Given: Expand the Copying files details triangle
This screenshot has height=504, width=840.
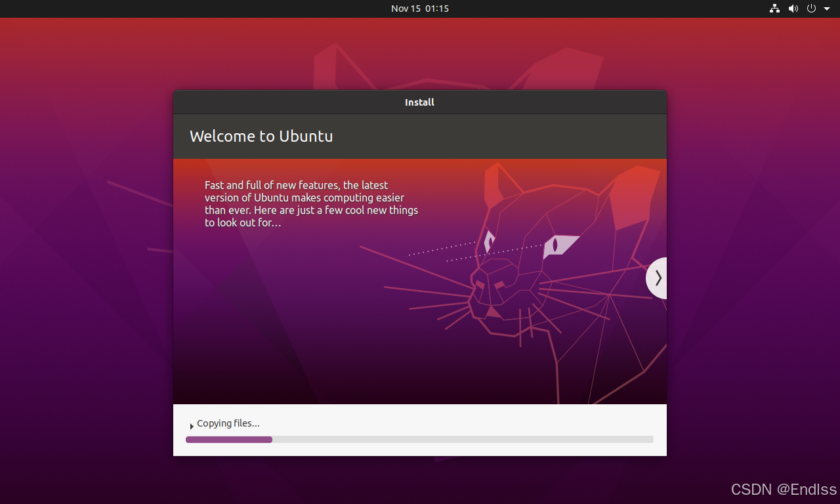Looking at the screenshot, I should tap(192, 427).
